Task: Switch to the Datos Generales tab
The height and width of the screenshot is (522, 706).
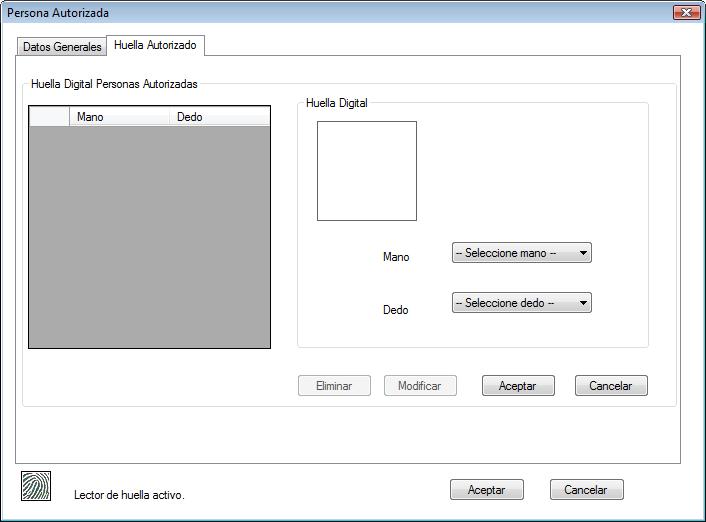Action: click(62, 47)
